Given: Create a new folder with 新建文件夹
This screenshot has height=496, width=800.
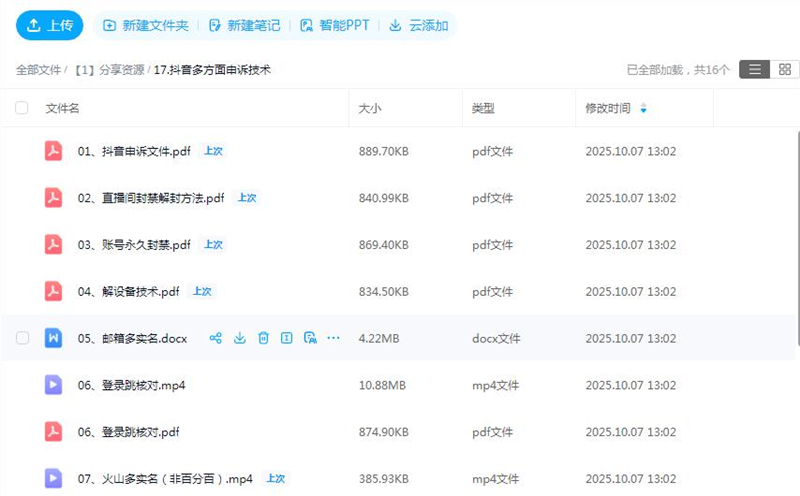Looking at the screenshot, I should coord(146,26).
